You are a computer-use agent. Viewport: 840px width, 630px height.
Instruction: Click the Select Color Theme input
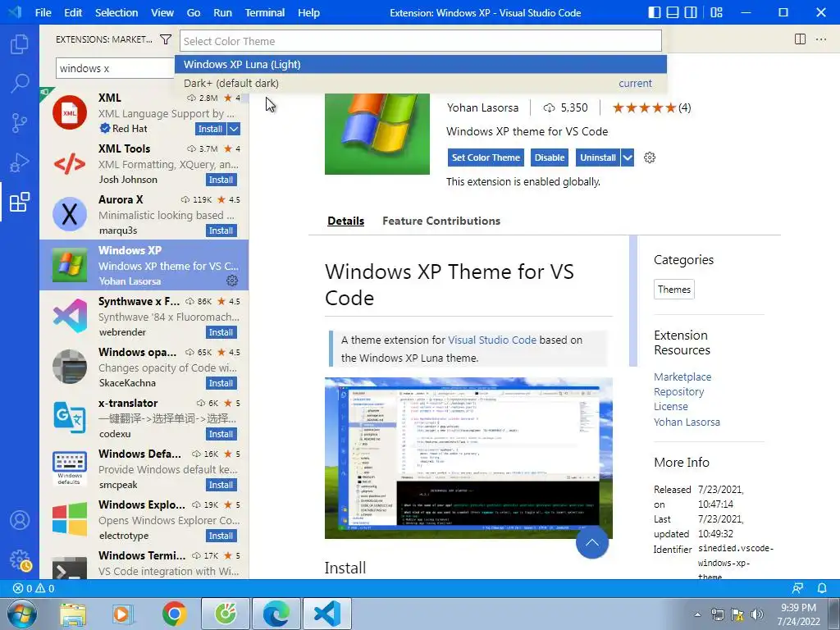(x=421, y=41)
